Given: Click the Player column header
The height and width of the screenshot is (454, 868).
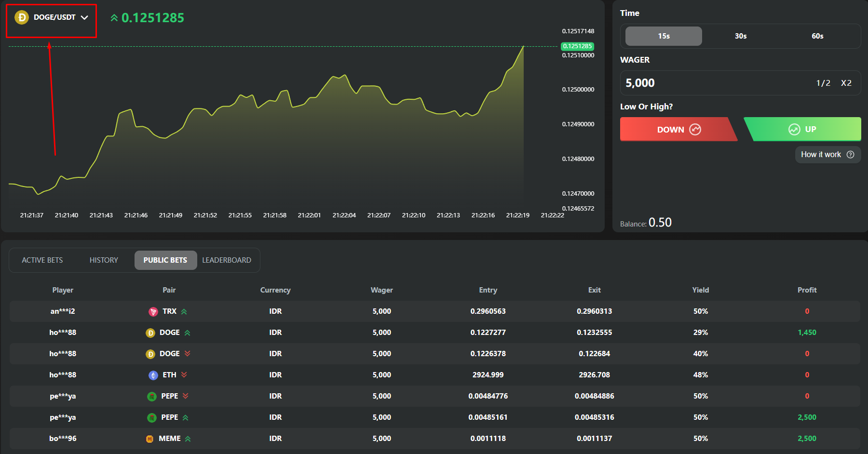Looking at the screenshot, I should coord(63,290).
